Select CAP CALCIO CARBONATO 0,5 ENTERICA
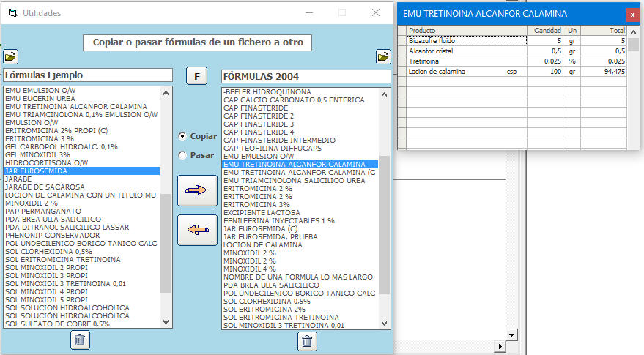Image resolution: width=644 pixels, height=355 pixels. coord(300,100)
